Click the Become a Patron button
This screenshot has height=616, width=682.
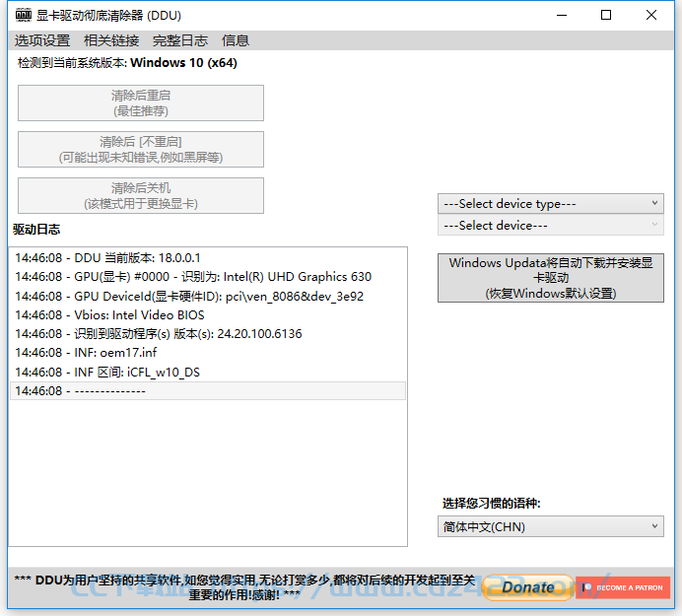tap(623, 587)
